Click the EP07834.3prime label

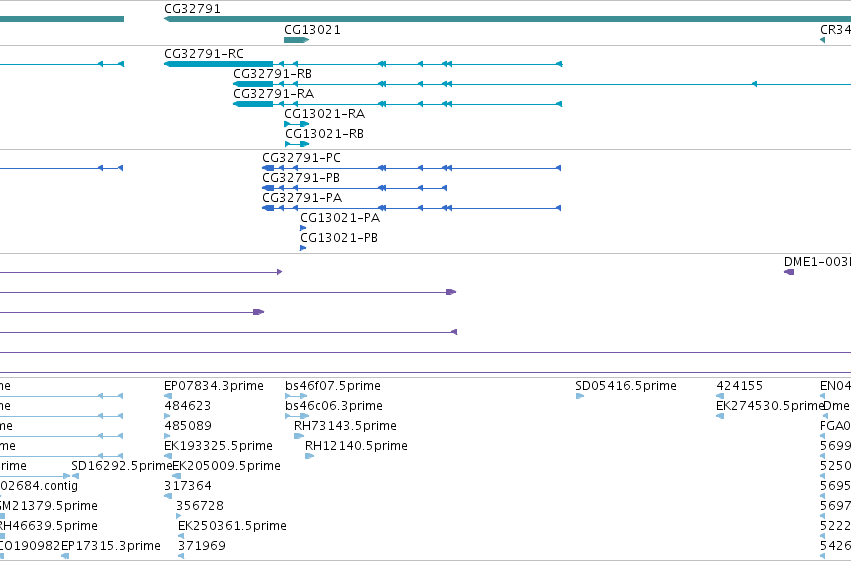coord(214,386)
